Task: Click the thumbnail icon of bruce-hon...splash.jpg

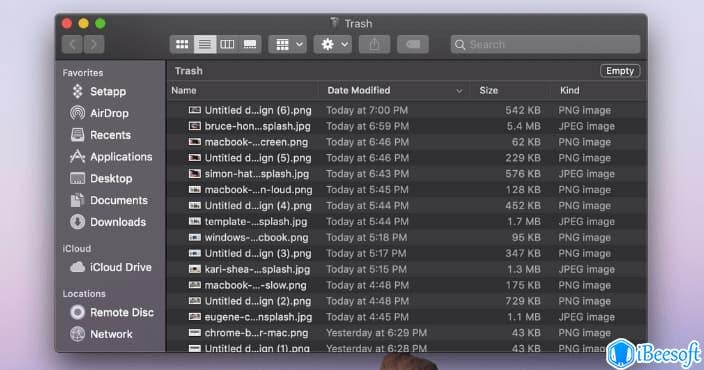Action: (x=195, y=126)
